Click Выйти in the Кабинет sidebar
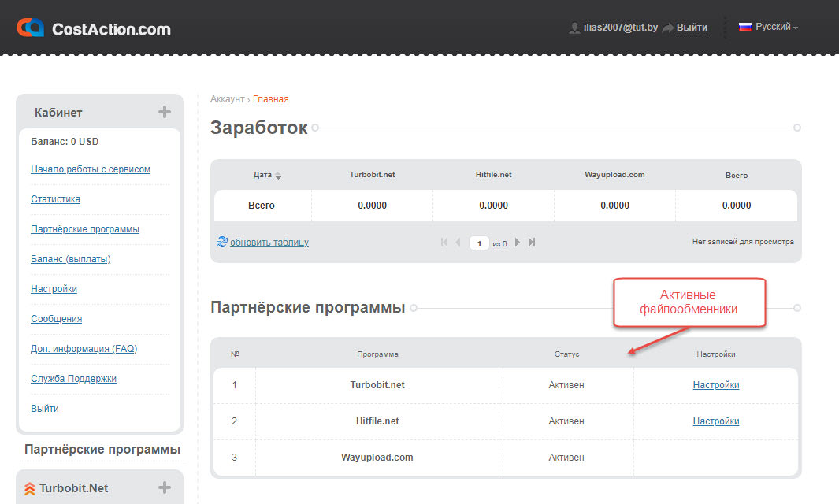Viewport: 839px width, 504px height. tap(45, 409)
